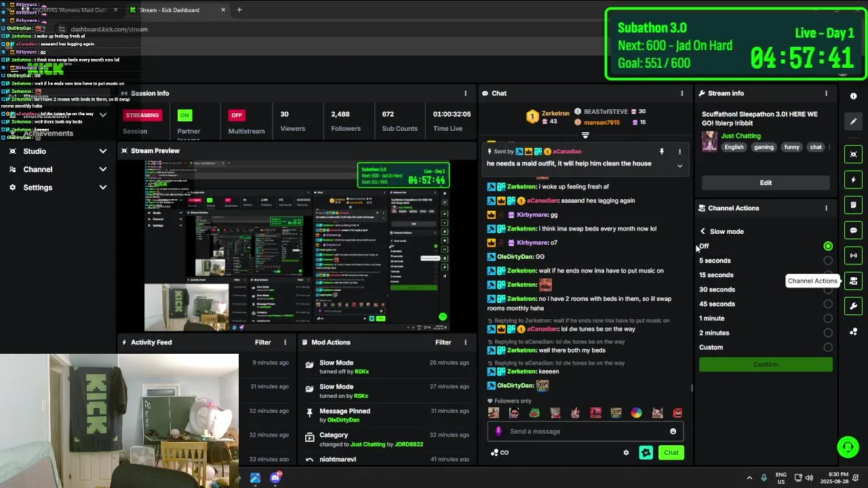The height and width of the screenshot is (488, 868).
Task: Click the Stream Preview video thumbnail
Action: 296,246
